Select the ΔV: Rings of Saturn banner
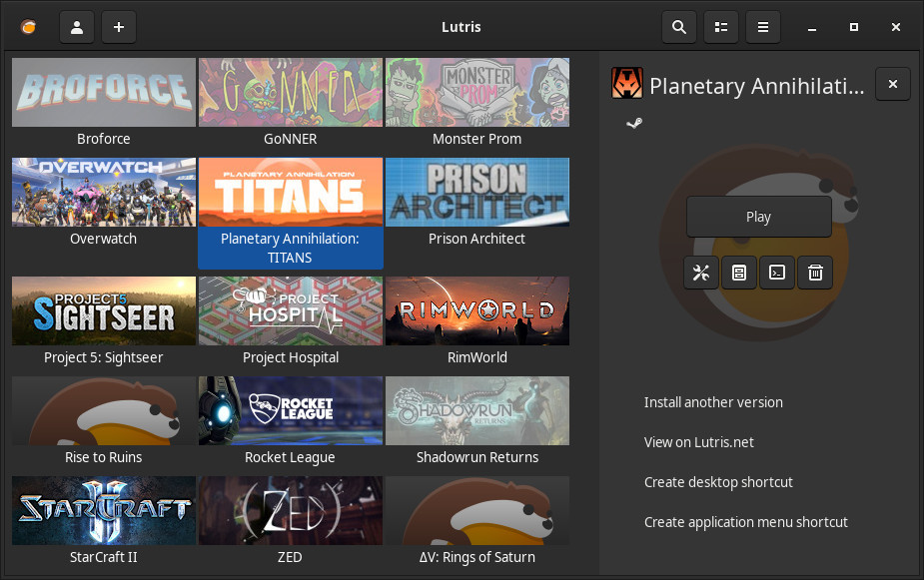 coord(477,510)
